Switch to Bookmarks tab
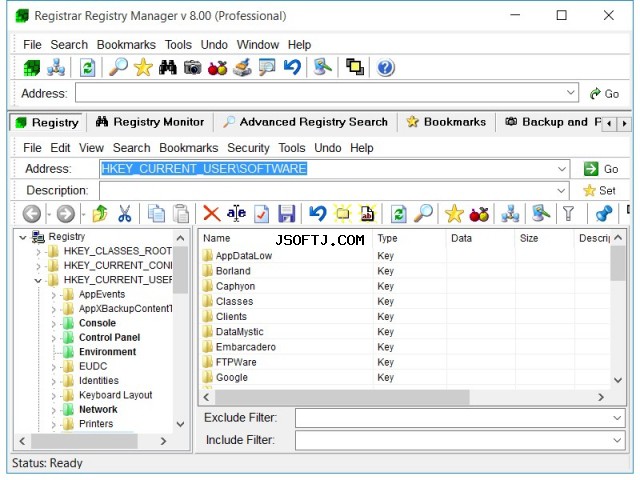640x480 pixels. 447,122
